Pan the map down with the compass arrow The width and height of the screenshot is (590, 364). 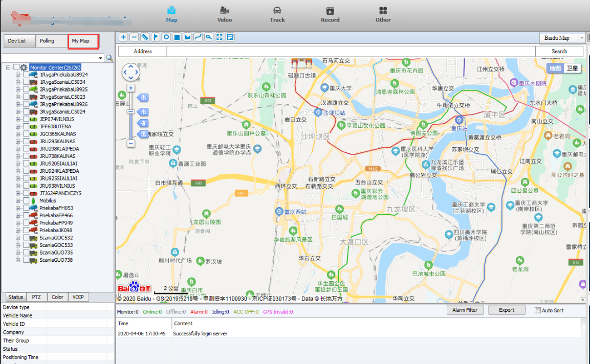point(130,78)
